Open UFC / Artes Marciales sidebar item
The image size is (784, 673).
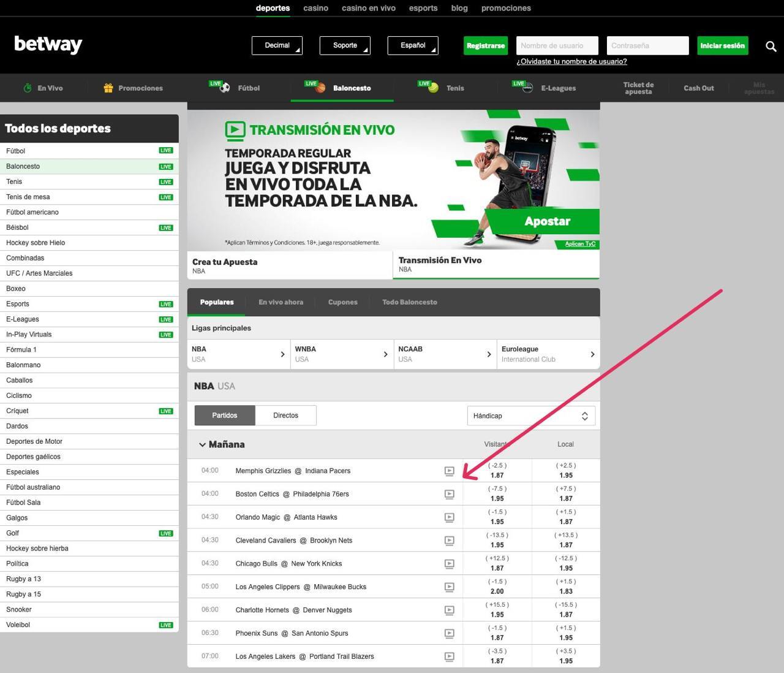89,273
